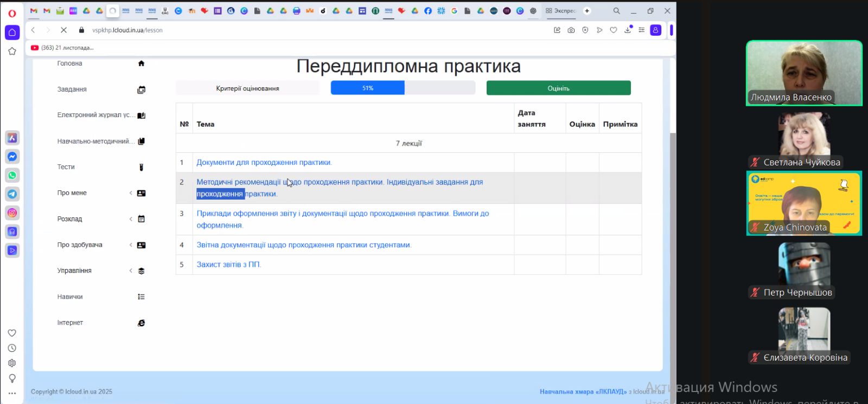Open Instagram in the Opera sidebar
This screenshot has width=868, height=404.
click(x=12, y=213)
